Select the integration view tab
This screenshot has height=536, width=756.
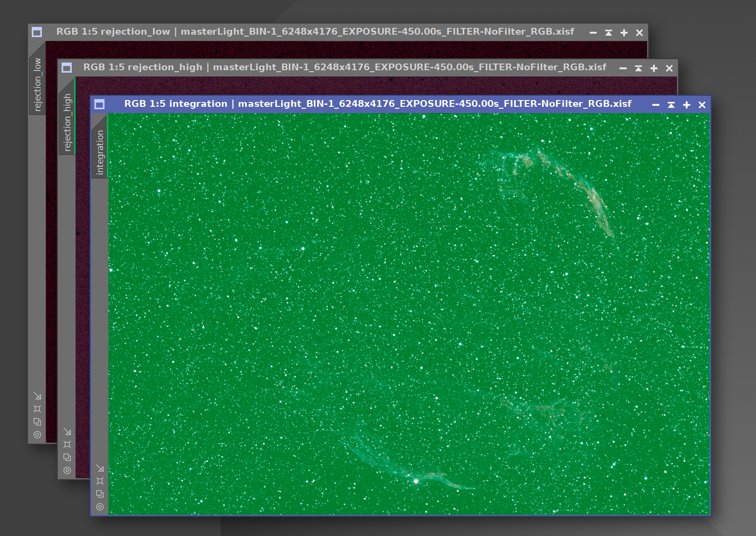(100, 152)
